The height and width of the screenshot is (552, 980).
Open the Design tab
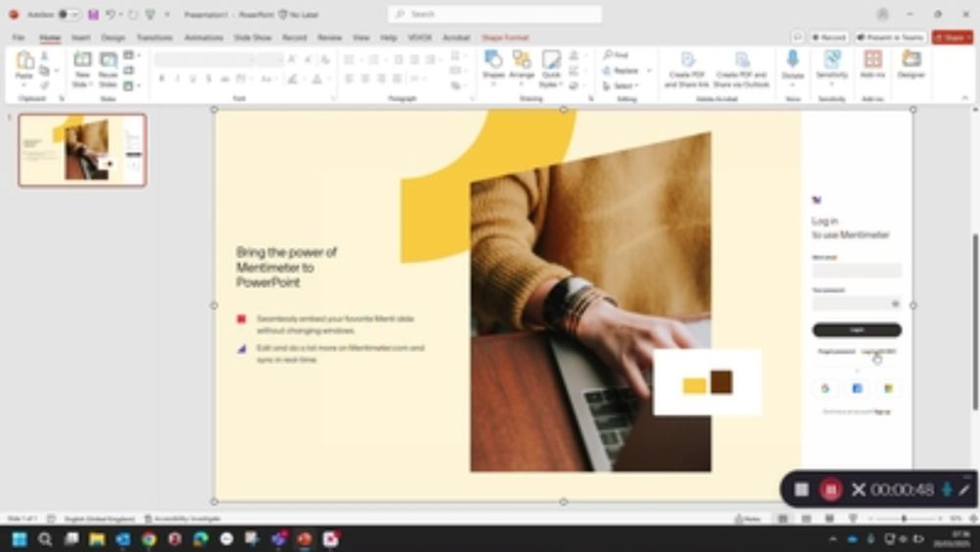[x=113, y=37]
